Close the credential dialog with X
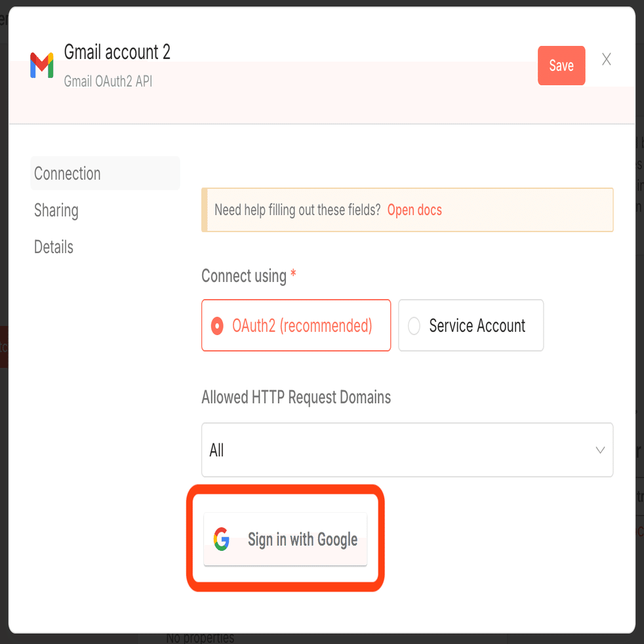 point(607,60)
